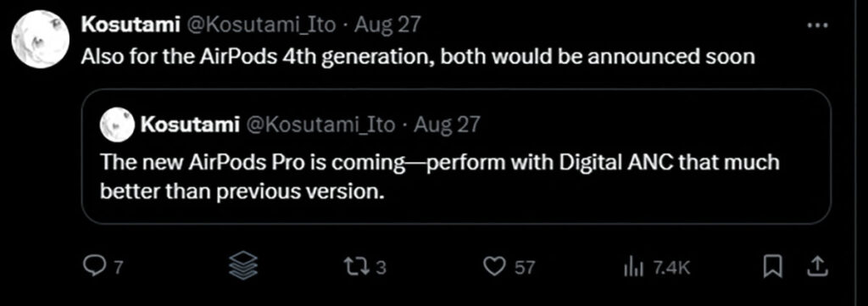Click the 57 likes count
The height and width of the screenshot is (306, 868).
click(525, 269)
